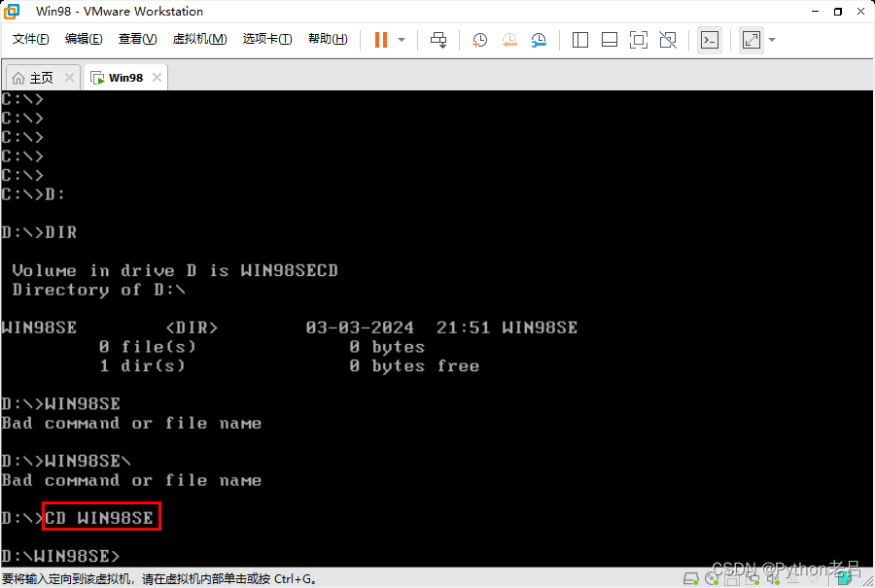875x588 pixels.
Task: Click the CD WIN98SE command text
Action: click(x=99, y=518)
